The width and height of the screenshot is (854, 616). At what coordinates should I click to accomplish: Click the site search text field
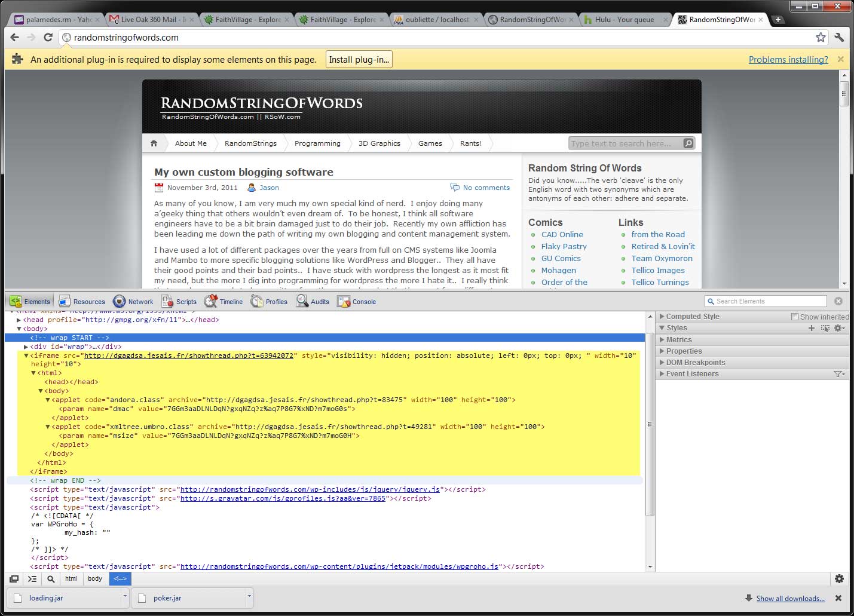(x=625, y=143)
